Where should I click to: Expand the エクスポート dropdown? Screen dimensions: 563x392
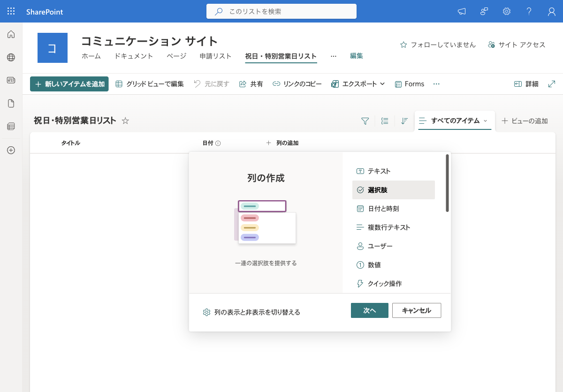pyautogui.click(x=358, y=84)
